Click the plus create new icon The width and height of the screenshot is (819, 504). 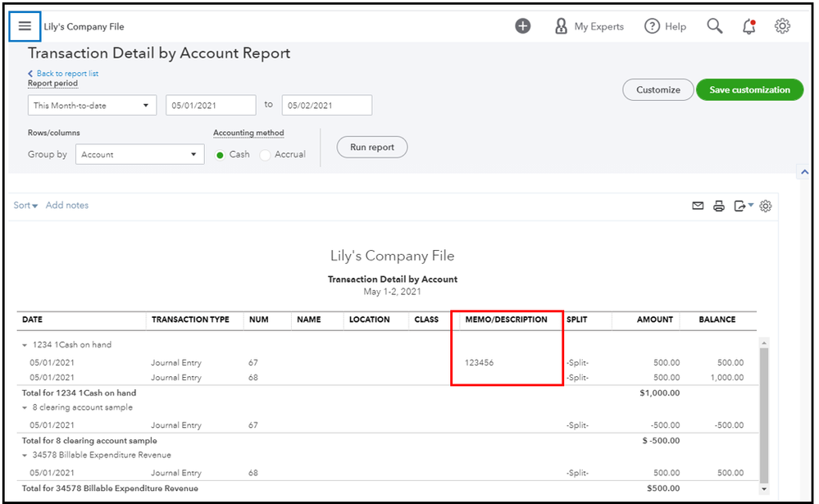(x=522, y=26)
